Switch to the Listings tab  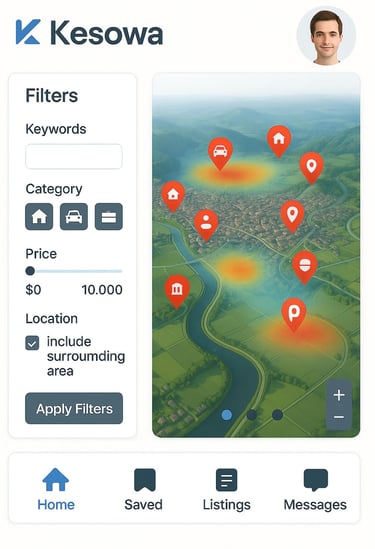pyautogui.click(x=227, y=490)
